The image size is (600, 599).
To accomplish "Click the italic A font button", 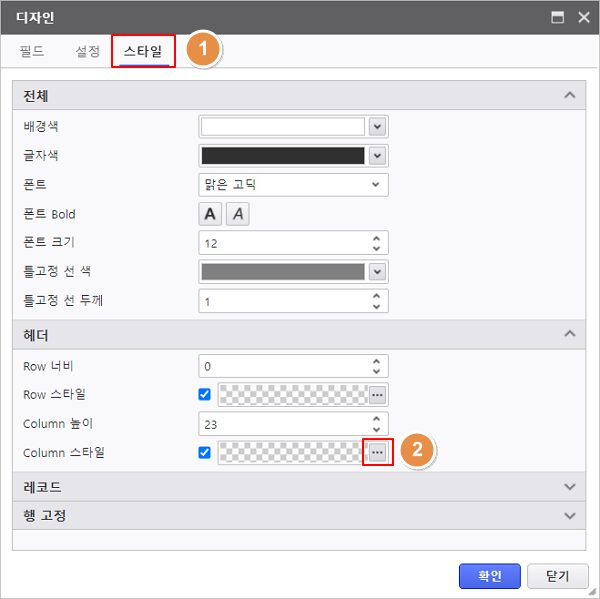I will pyautogui.click(x=238, y=214).
